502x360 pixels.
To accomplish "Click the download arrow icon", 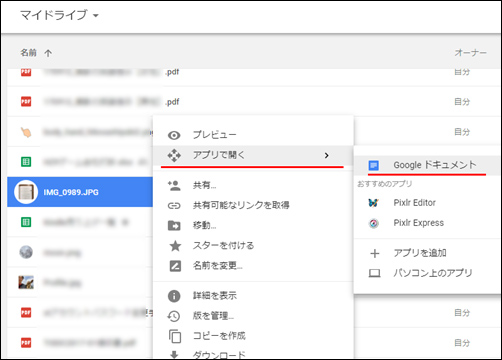I will point(175,355).
